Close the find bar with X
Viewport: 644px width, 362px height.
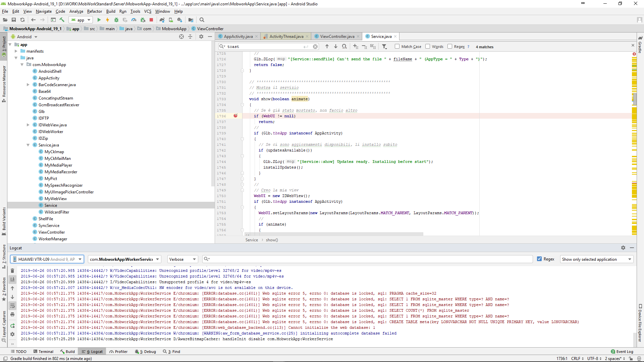[x=633, y=45]
